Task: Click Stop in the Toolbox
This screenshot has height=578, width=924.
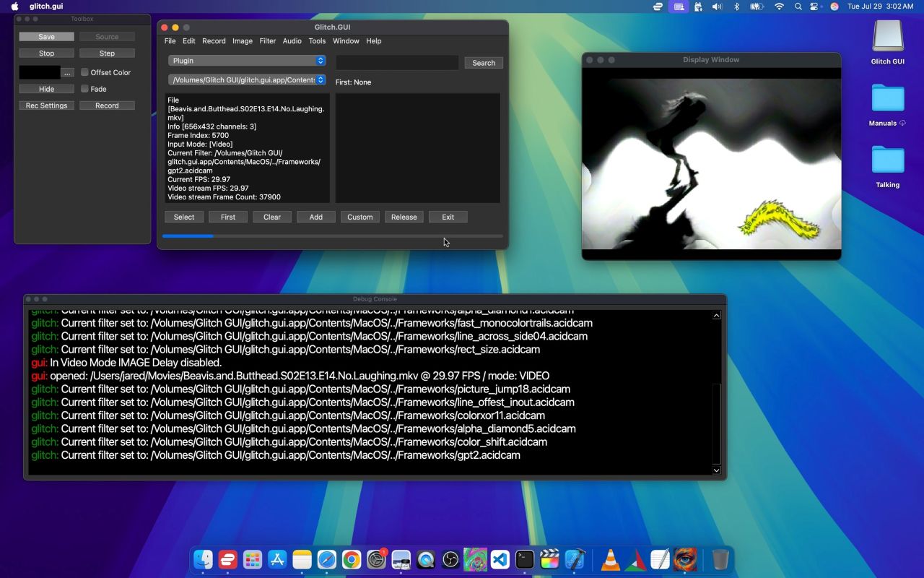Action: point(46,53)
